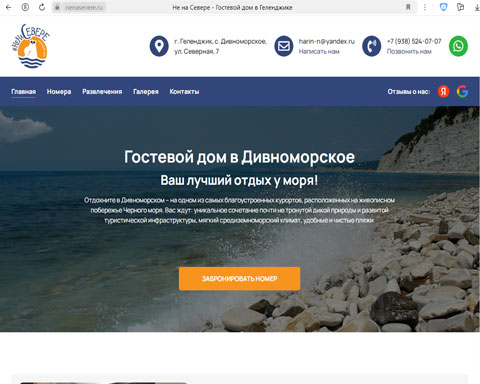Bookmark this page with the bookmark icon
Screen dimensions: 480x384
click(x=408, y=7)
